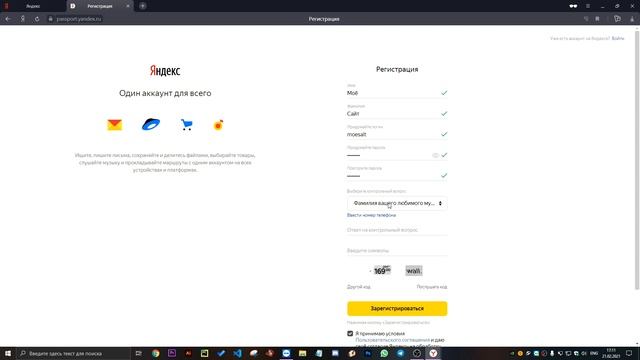Click the first name field containing Мой

point(397,93)
